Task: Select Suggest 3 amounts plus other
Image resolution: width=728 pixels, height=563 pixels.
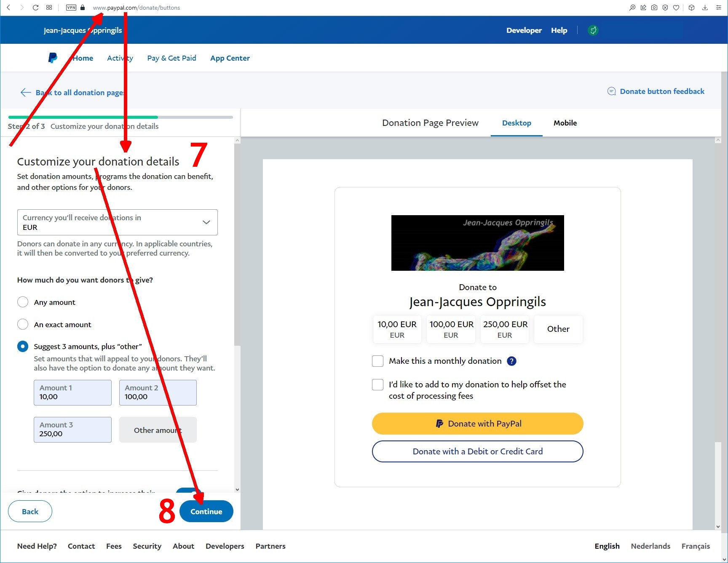Action: [23, 346]
